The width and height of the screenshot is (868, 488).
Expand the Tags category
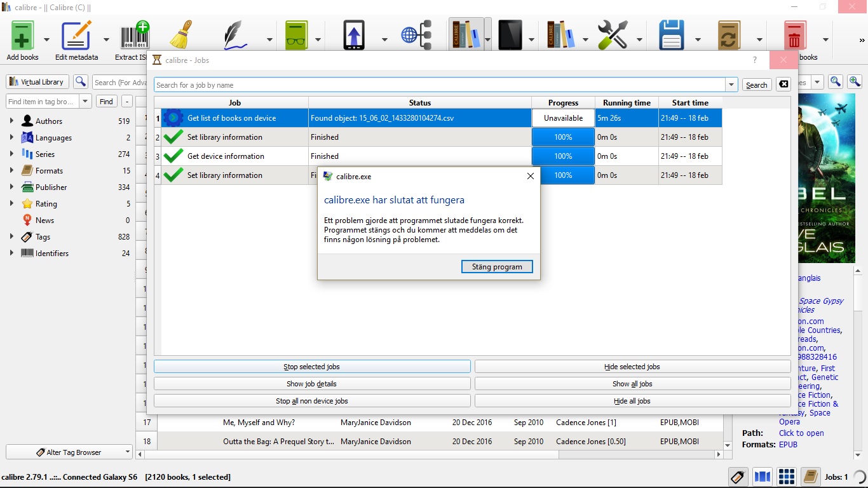(11, 236)
